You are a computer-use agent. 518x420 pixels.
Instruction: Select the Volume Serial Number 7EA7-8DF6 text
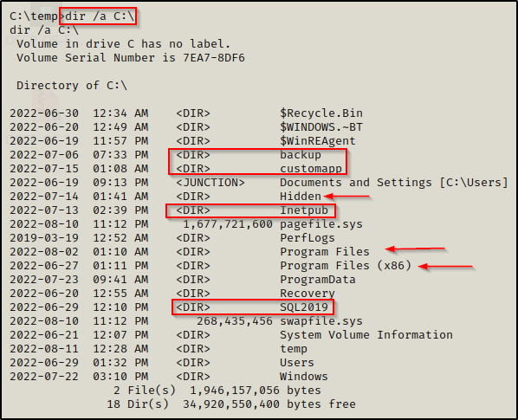click(131, 58)
